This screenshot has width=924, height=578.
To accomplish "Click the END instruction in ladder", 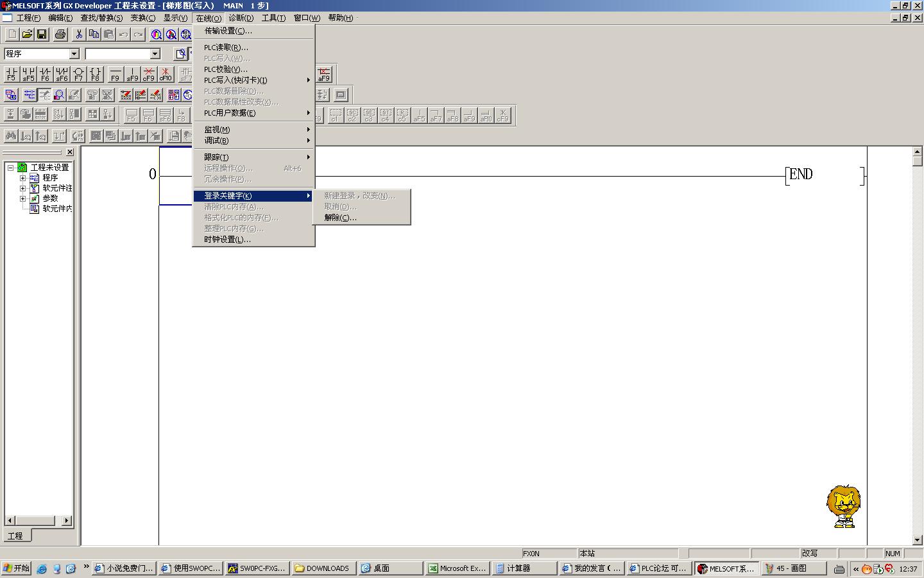I will (801, 174).
